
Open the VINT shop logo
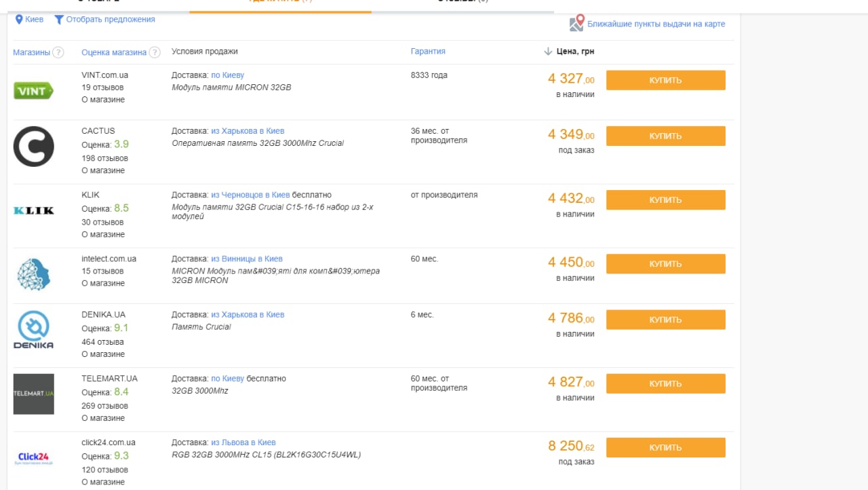click(x=33, y=90)
